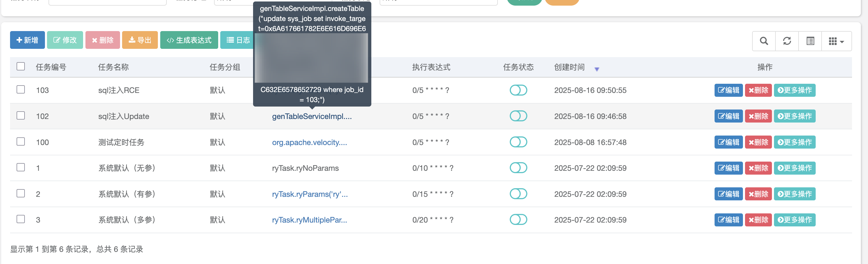Click the 删除 toolbar delete button
The width and height of the screenshot is (868, 264).
(x=103, y=40)
